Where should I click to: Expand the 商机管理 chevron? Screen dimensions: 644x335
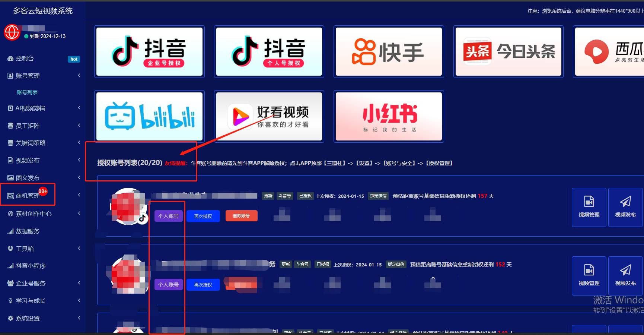79,195
